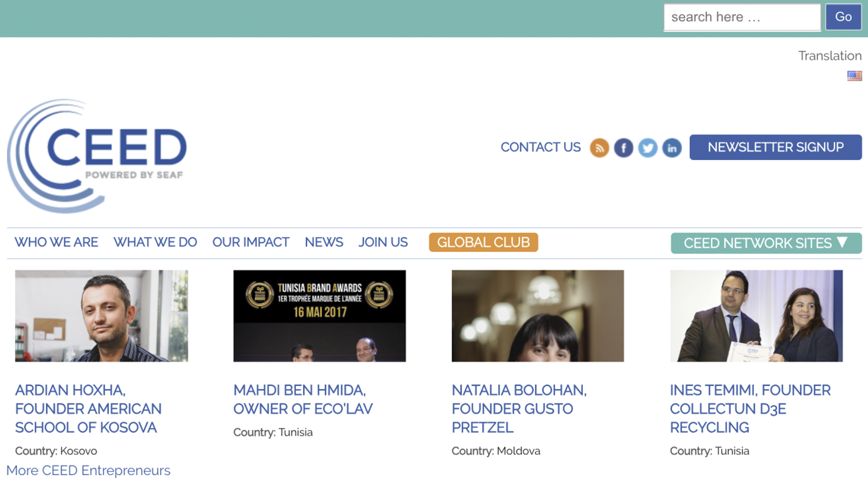
Task: Click the Country: Kosovo text
Action: 56,451
